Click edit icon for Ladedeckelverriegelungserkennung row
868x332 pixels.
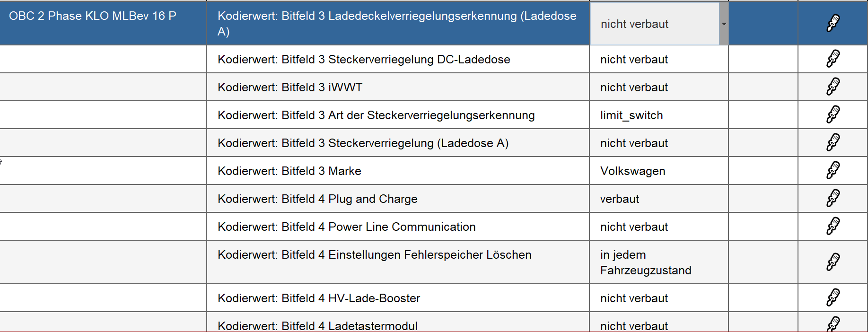tap(833, 23)
